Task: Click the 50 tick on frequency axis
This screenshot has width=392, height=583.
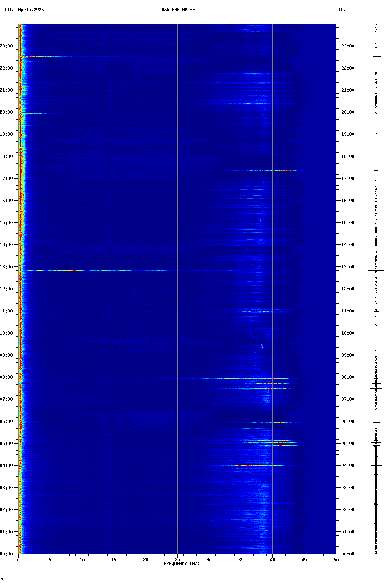Action: pyautogui.click(x=336, y=560)
